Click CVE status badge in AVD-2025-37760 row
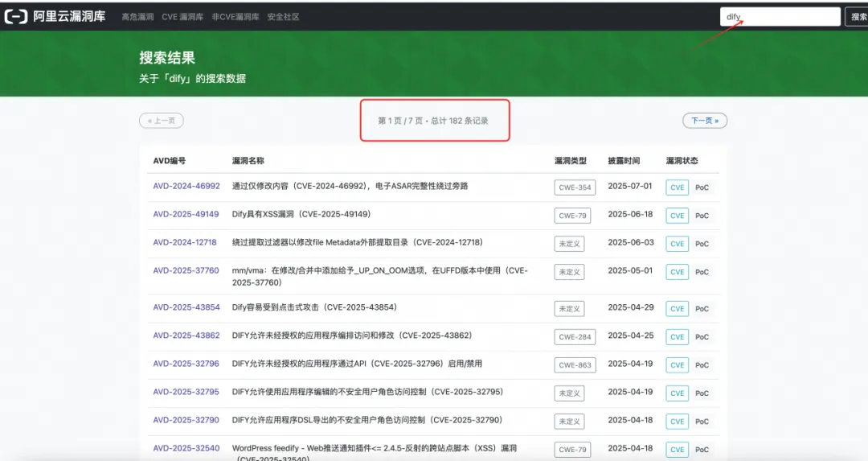This screenshot has height=461, width=868. coord(677,272)
